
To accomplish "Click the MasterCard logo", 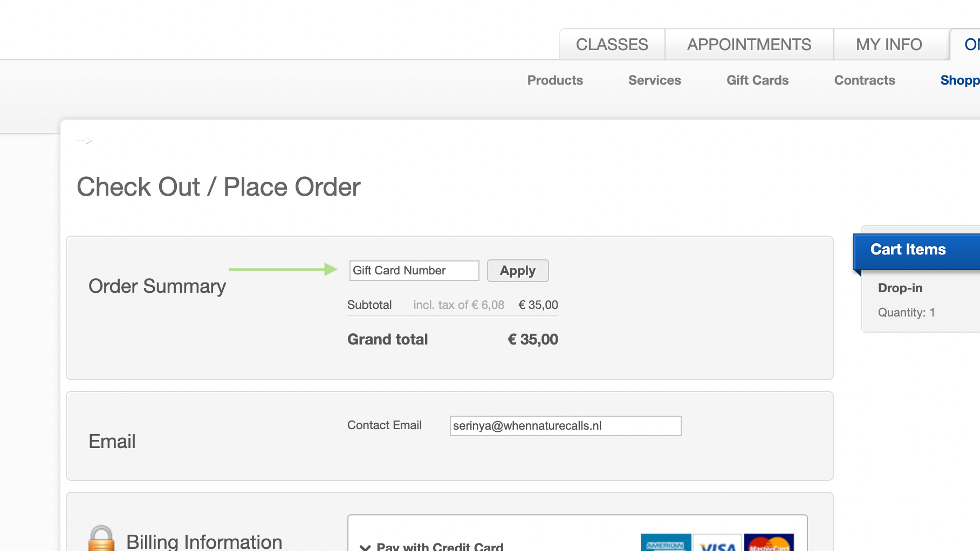I will click(769, 543).
